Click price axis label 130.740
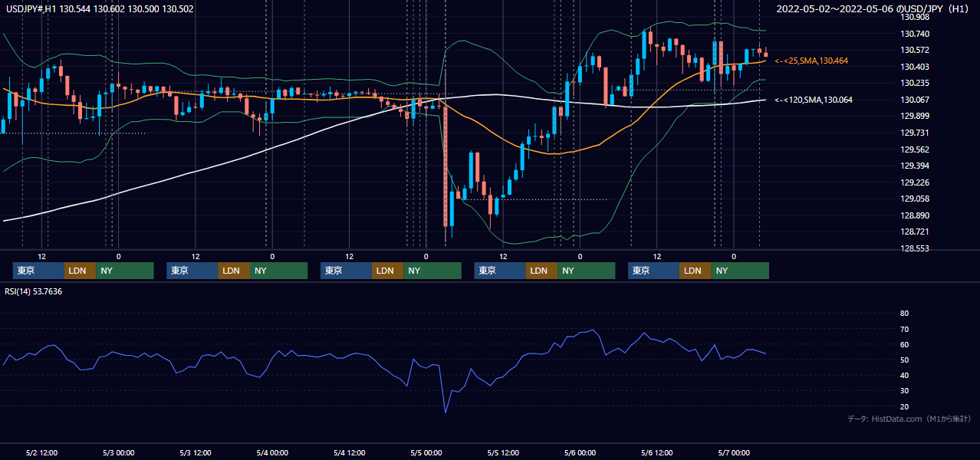The image size is (980, 460). click(x=915, y=34)
